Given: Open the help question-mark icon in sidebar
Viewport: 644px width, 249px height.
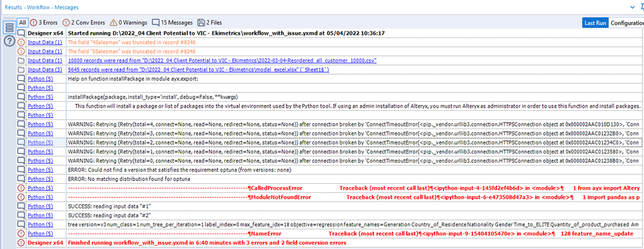Looking at the screenshot, I should pos(9,41).
